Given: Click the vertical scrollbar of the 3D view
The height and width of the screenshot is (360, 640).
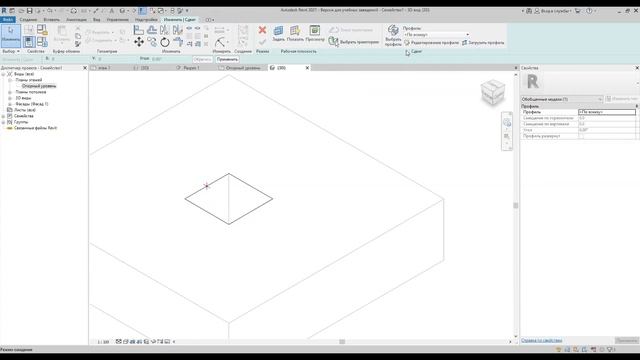Looking at the screenshot, I should [516, 205].
